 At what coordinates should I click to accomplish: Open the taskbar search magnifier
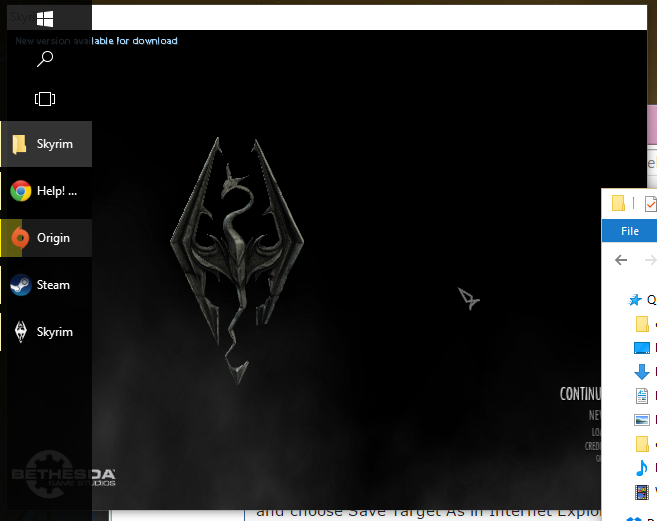(x=45, y=59)
